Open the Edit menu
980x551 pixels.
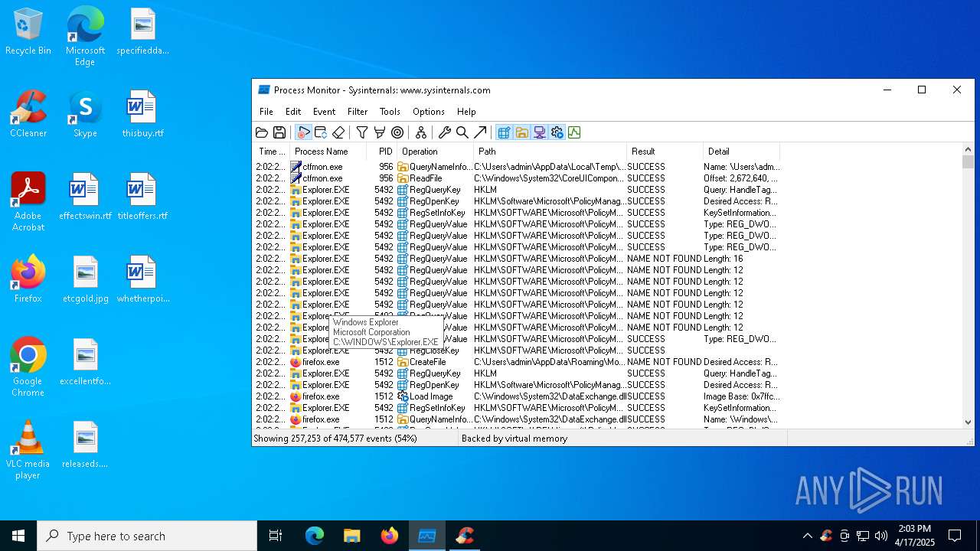(x=293, y=112)
